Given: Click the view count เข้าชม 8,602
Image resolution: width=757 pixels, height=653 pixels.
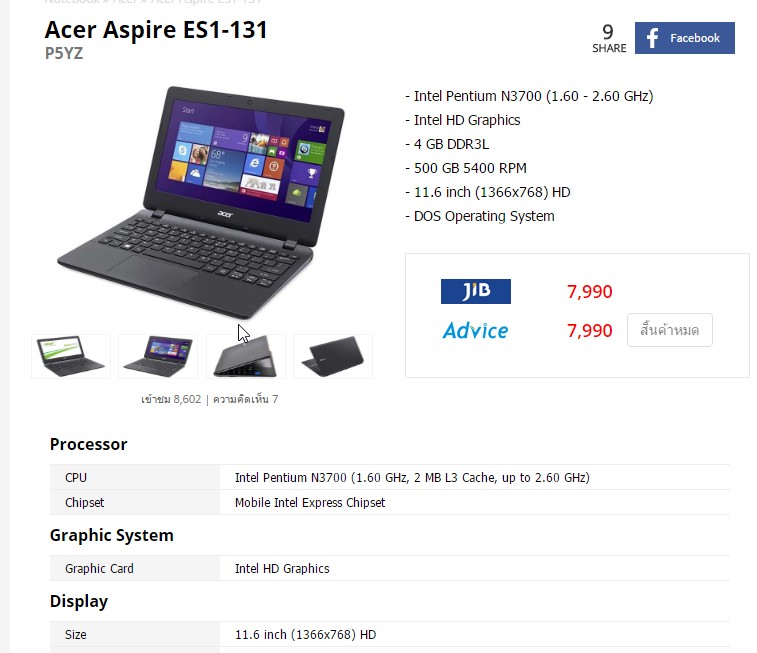Looking at the screenshot, I should [171, 399].
